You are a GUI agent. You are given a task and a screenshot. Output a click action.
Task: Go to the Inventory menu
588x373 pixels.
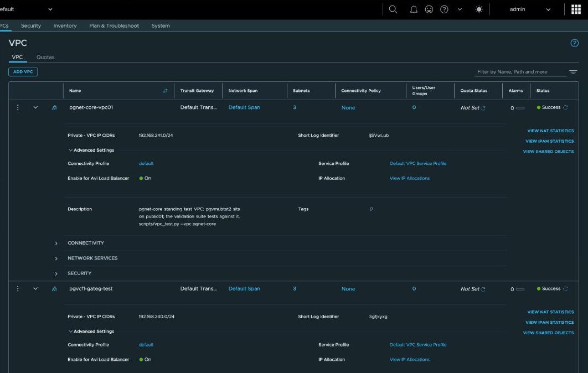[65, 25]
